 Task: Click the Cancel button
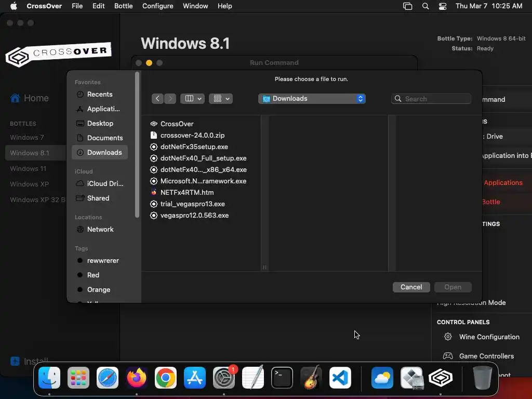[x=411, y=287]
